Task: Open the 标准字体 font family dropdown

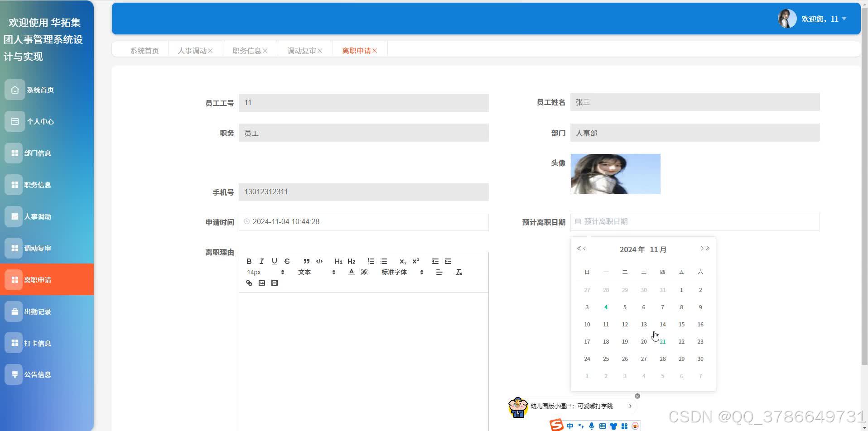Action: (x=394, y=272)
